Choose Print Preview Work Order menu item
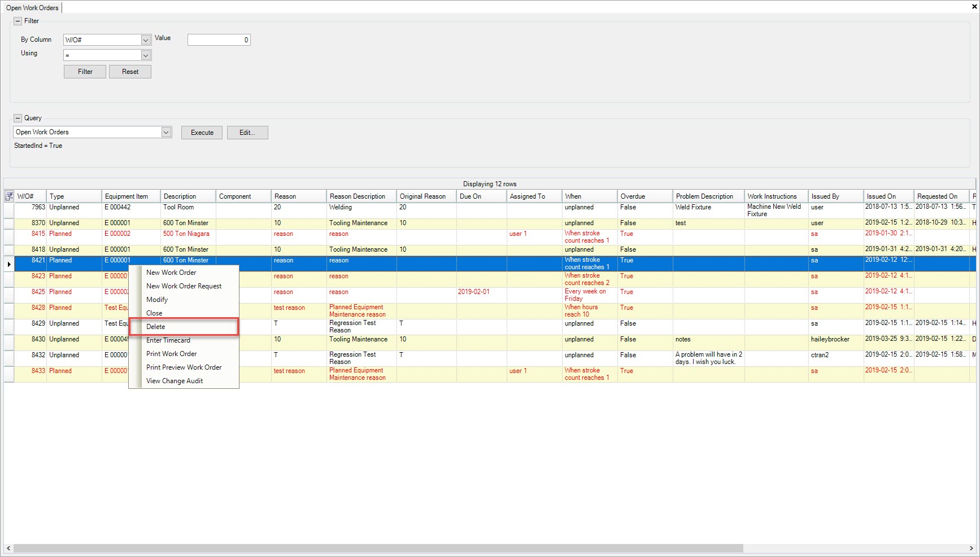980x557 pixels. click(184, 367)
